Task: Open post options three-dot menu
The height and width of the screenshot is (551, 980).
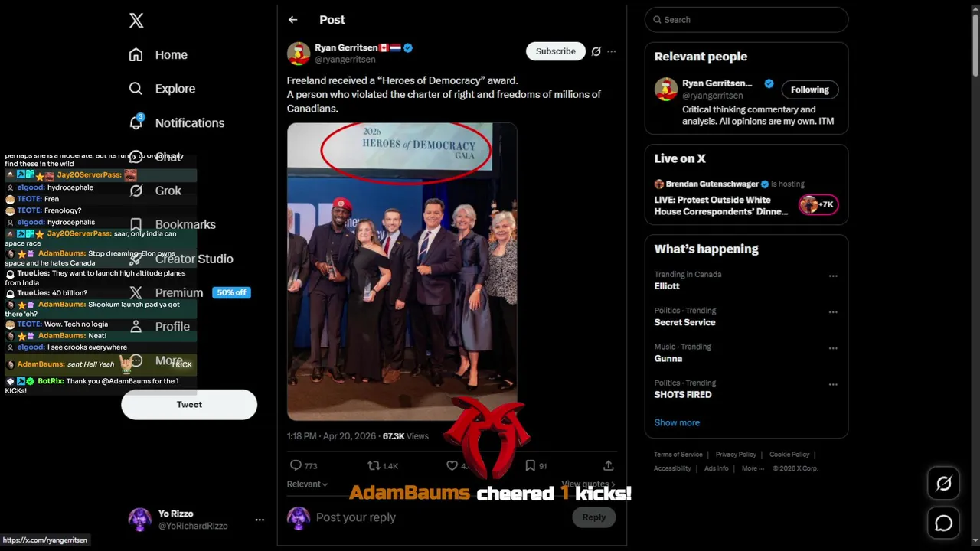Action: 611,51
